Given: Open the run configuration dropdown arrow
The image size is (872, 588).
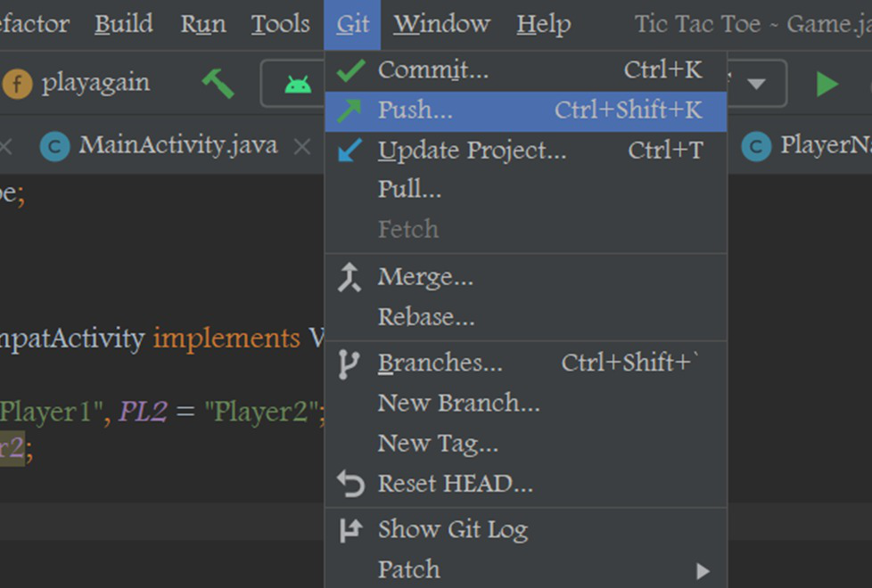Looking at the screenshot, I should [x=756, y=85].
